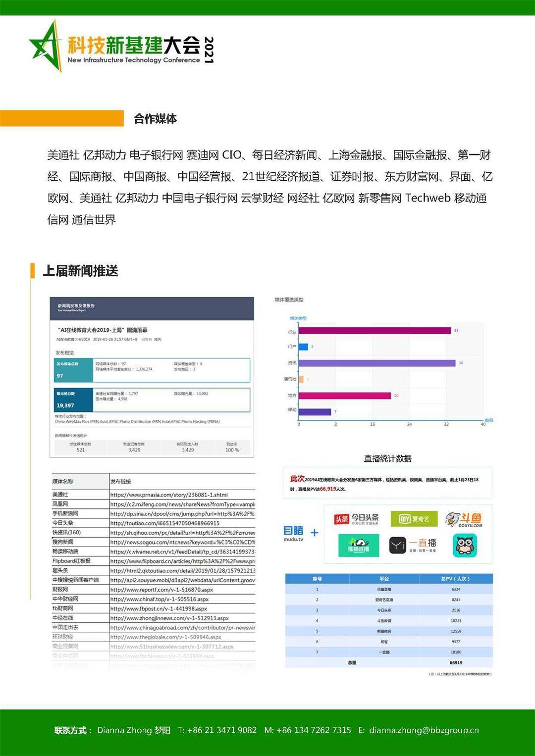Click the 手机新浪网 row name

tap(65, 513)
